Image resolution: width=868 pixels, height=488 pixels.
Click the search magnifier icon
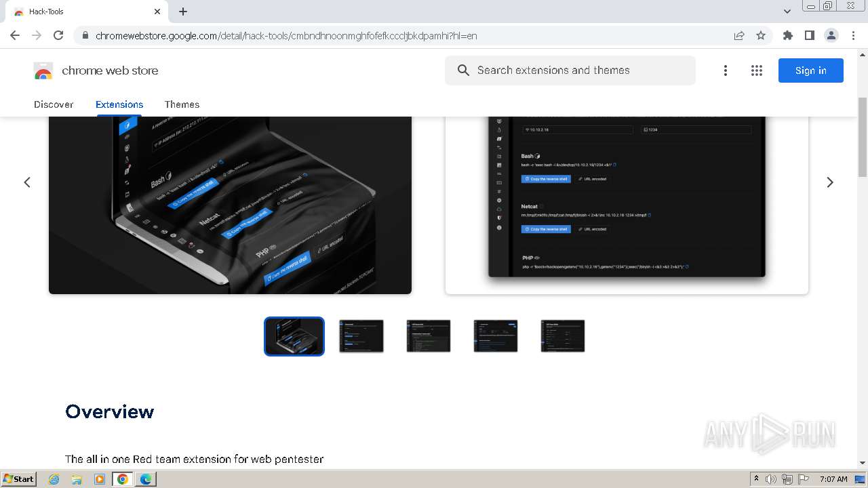(x=463, y=70)
